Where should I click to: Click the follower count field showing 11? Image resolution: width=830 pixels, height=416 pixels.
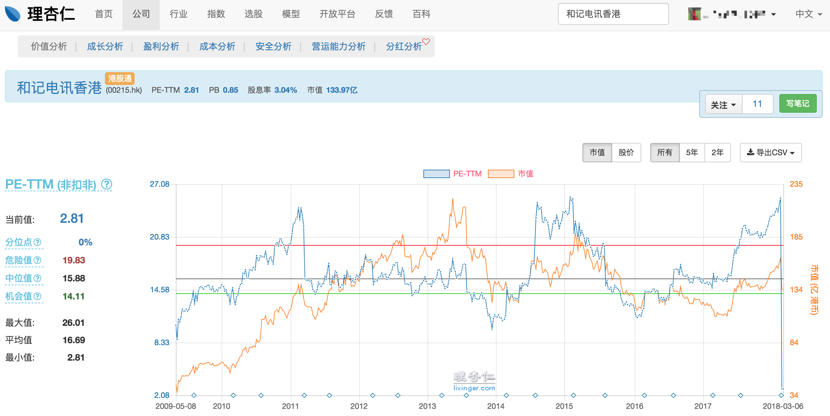757,104
